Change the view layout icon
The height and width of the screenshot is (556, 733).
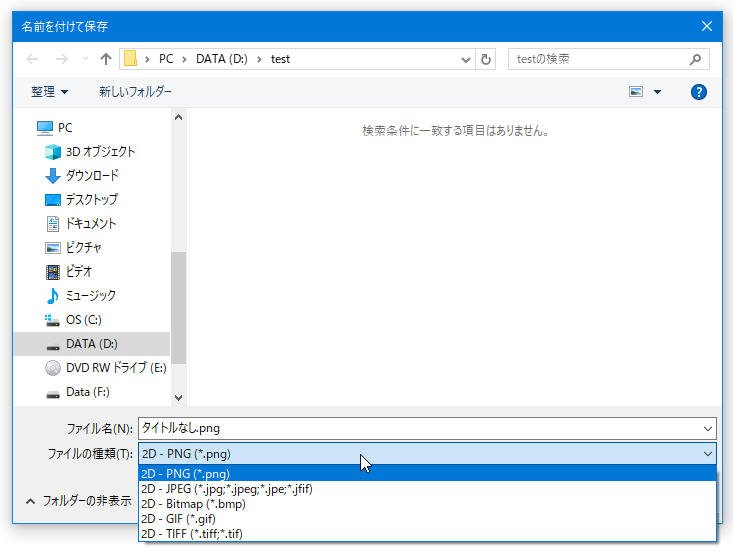(x=636, y=92)
